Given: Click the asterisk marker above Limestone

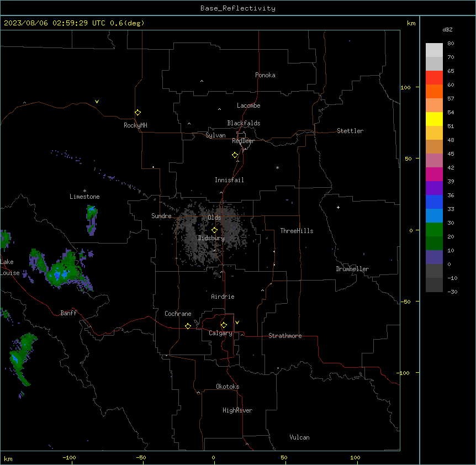Looking at the screenshot, I should pos(84,191).
